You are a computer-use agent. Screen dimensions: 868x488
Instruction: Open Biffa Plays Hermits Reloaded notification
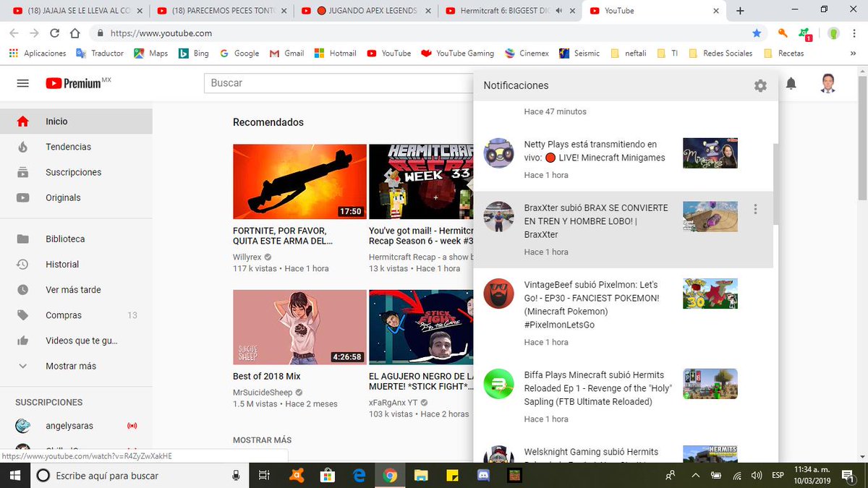tap(623, 396)
